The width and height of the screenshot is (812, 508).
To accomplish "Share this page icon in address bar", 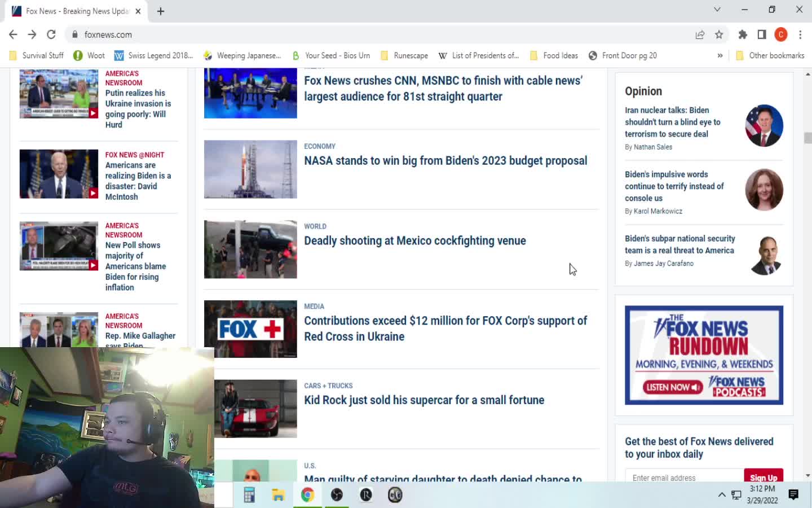I will (x=700, y=34).
